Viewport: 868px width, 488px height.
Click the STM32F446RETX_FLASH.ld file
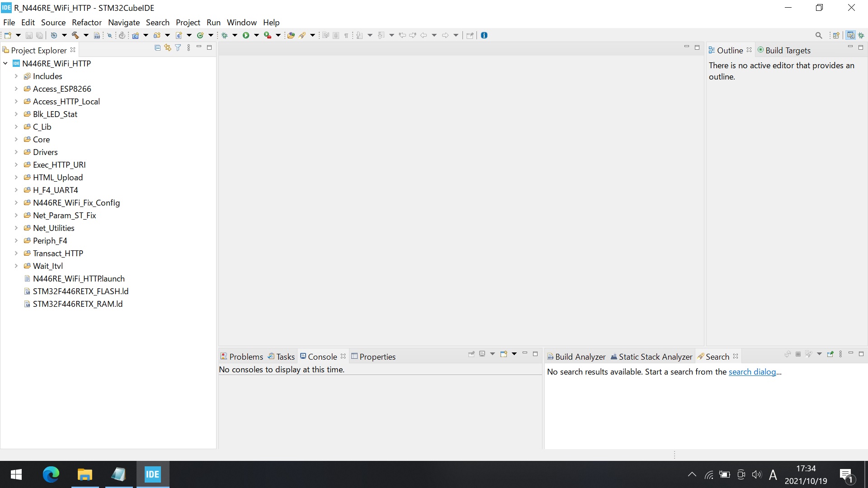tap(81, 291)
